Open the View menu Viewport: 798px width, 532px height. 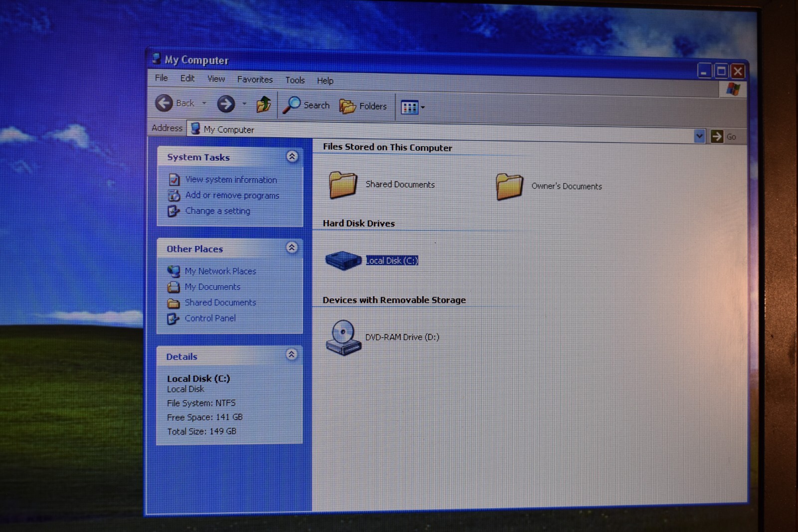(216, 79)
